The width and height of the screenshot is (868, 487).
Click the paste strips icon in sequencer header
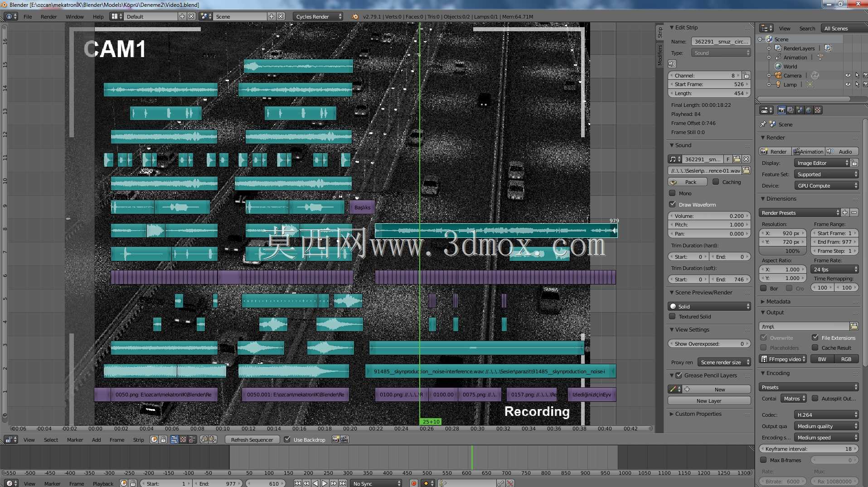(x=212, y=439)
